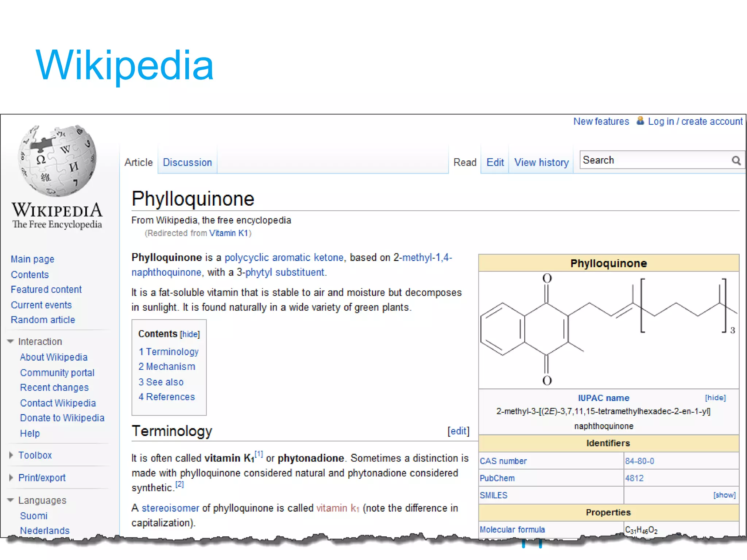
Task: Jump to 1 Terminology section
Action: pos(169,352)
